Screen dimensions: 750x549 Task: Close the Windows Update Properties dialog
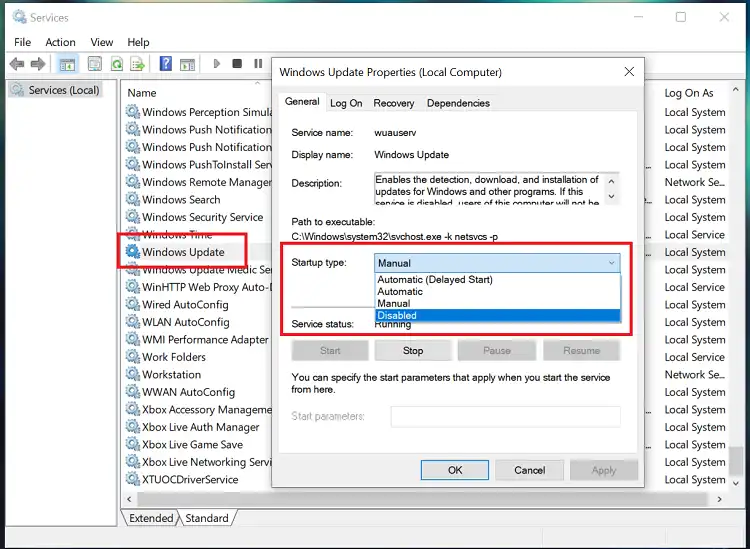(x=629, y=72)
